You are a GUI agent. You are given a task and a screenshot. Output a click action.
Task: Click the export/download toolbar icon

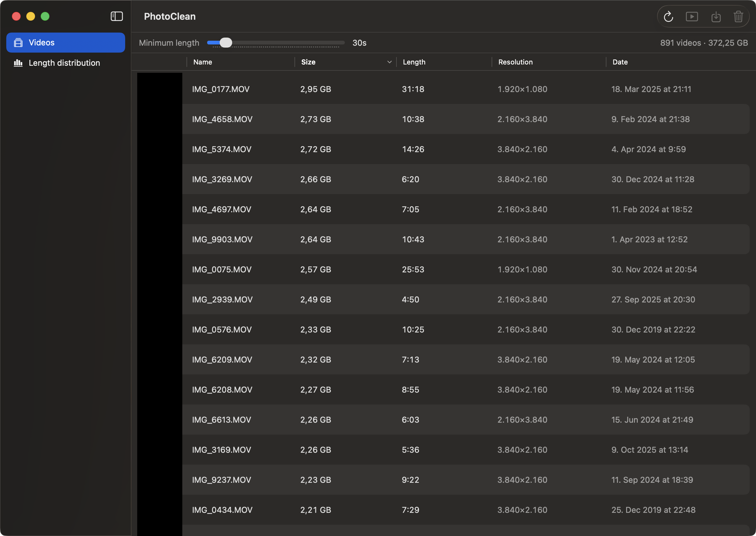[716, 17]
